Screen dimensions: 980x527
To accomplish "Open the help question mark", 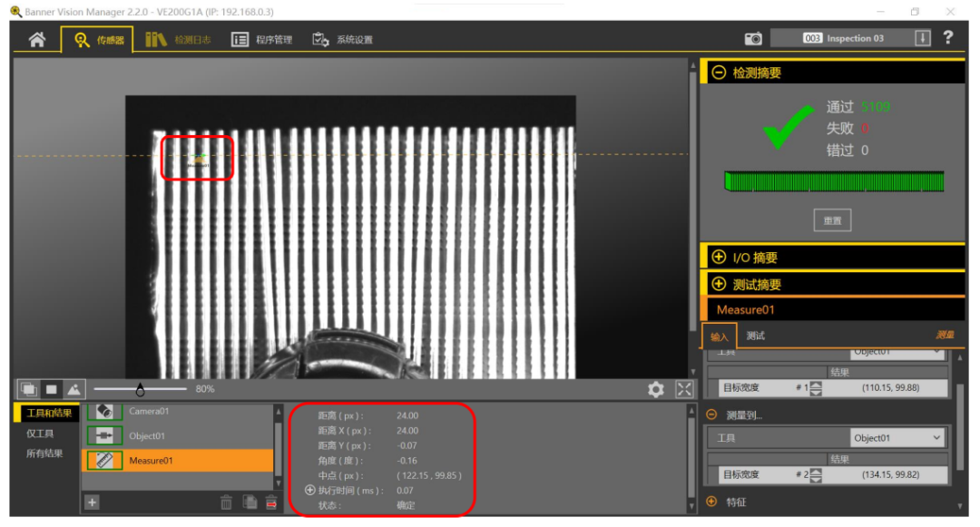I will pyautogui.click(x=948, y=37).
